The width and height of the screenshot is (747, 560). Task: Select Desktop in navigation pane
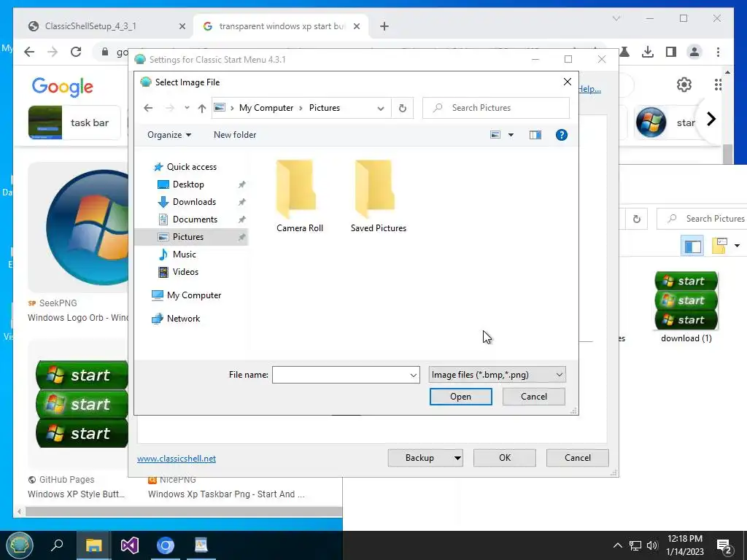(188, 184)
